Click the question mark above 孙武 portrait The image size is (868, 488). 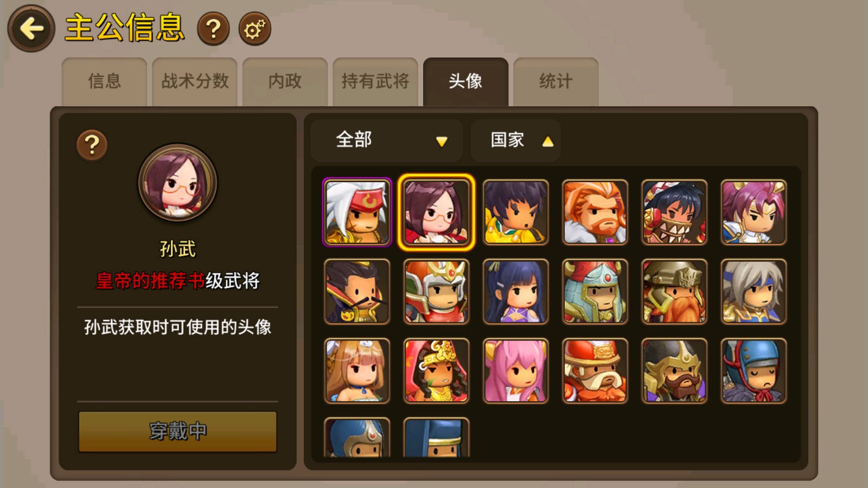[x=92, y=145]
